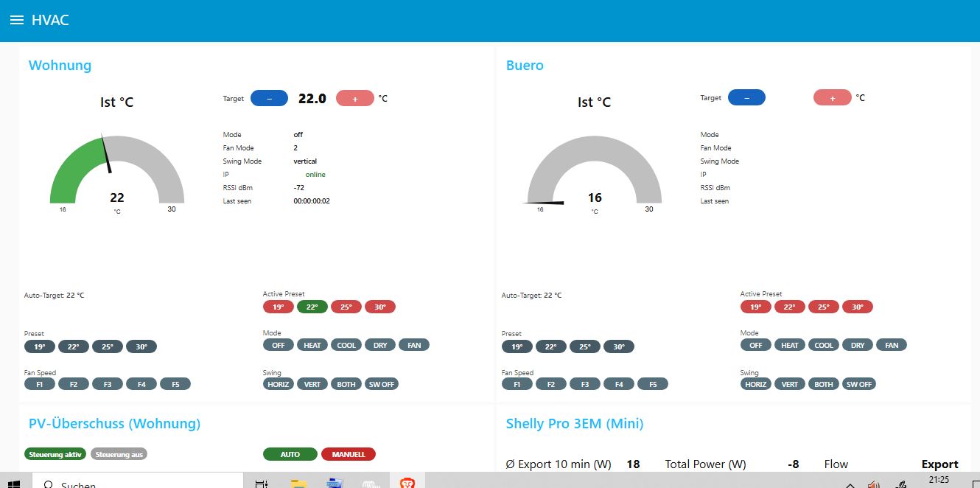Set Buero mode to COOL
The width and height of the screenshot is (980, 488).
pyautogui.click(x=824, y=345)
